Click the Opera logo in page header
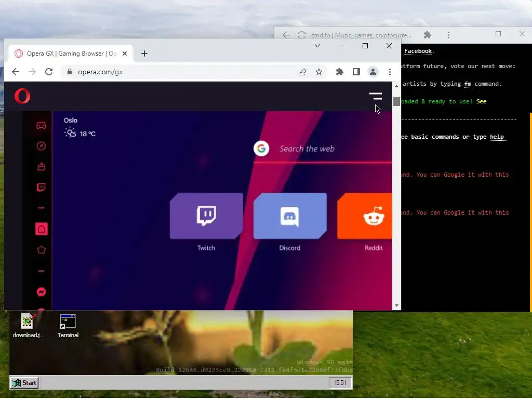 click(x=22, y=96)
